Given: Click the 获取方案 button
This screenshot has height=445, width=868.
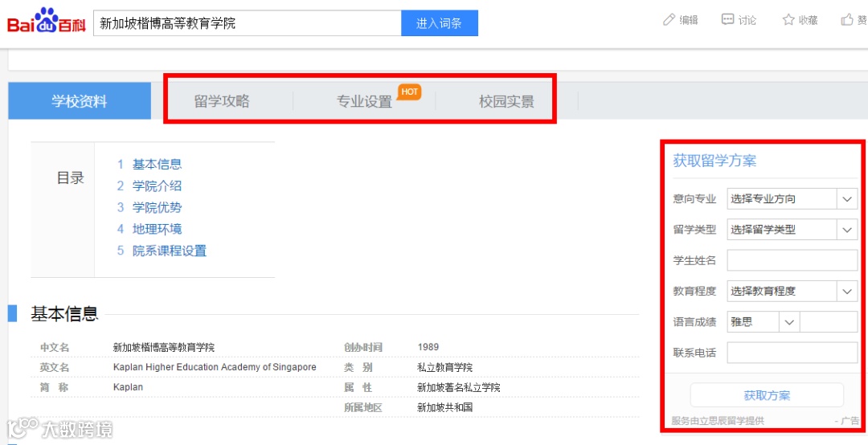Looking at the screenshot, I should [767, 395].
